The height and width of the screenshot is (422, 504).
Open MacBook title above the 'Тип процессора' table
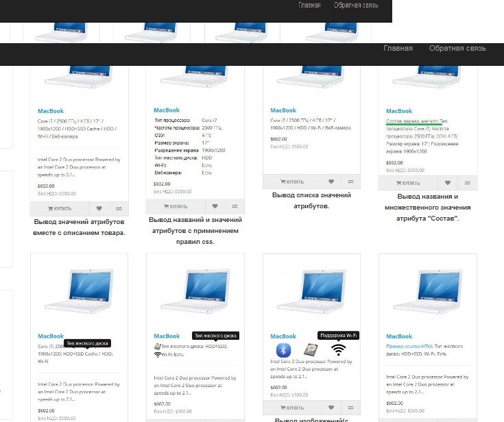click(167, 110)
